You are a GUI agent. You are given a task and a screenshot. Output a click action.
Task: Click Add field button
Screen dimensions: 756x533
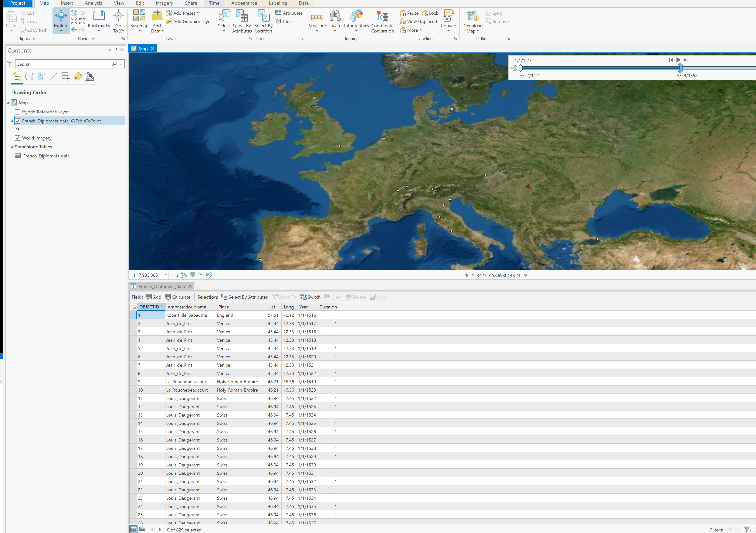coord(153,297)
